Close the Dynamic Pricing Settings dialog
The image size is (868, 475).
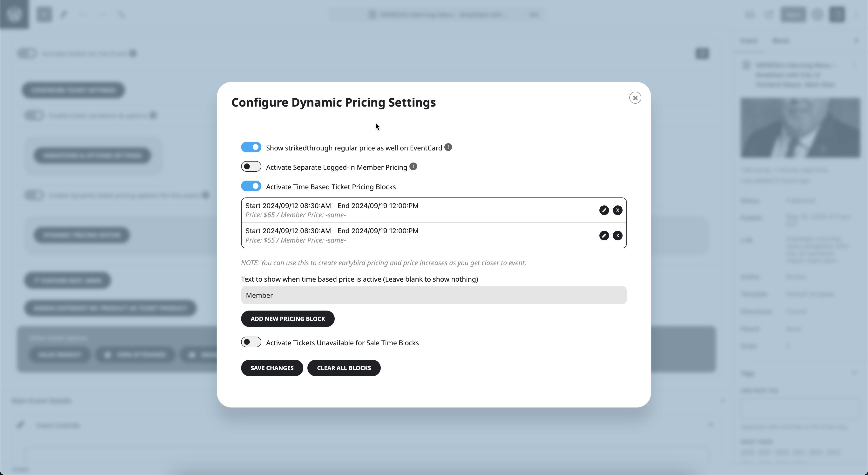(x=635, y=98)
